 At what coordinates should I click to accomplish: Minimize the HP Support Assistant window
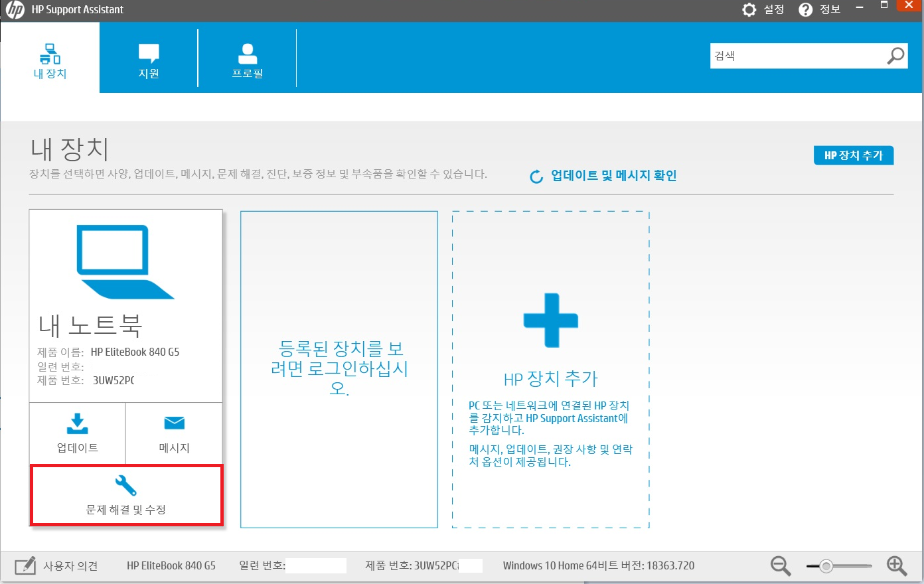click(860, 8)
